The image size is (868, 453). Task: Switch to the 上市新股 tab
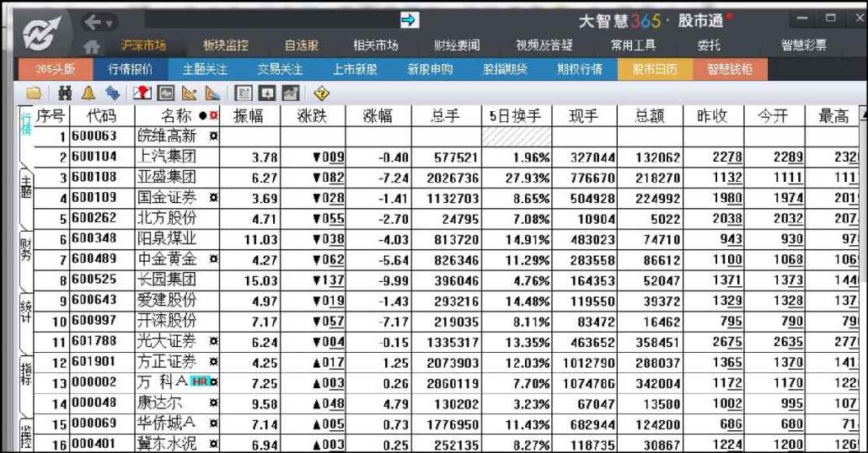pos(355,69)
